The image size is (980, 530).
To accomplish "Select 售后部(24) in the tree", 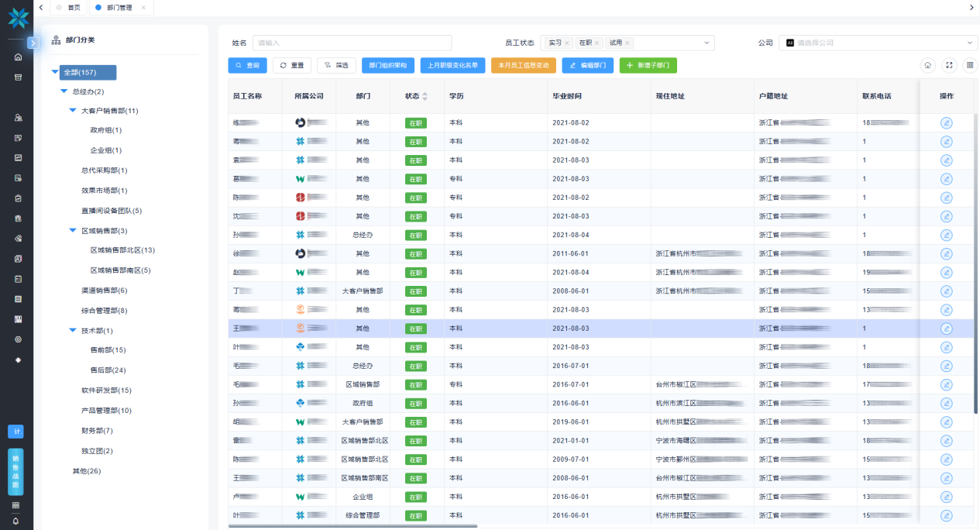I will 108,370.
